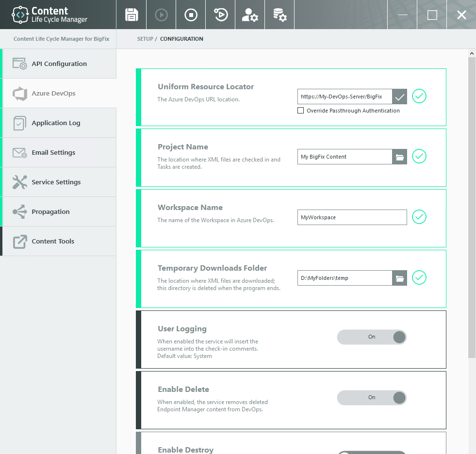Click the Azure DevOps sidebar logo icon
The image size is (476, 454).
point(20,94)
